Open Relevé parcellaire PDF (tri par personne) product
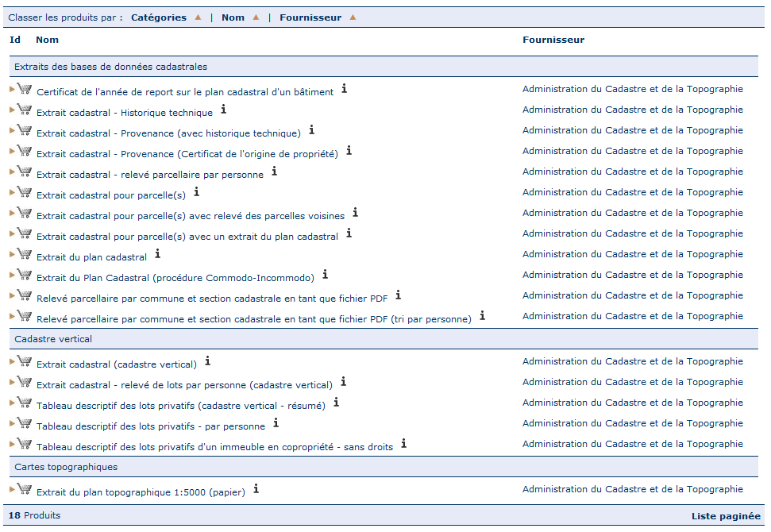The image size is (771, 532). pyautogui.click(x=253, y=319)
